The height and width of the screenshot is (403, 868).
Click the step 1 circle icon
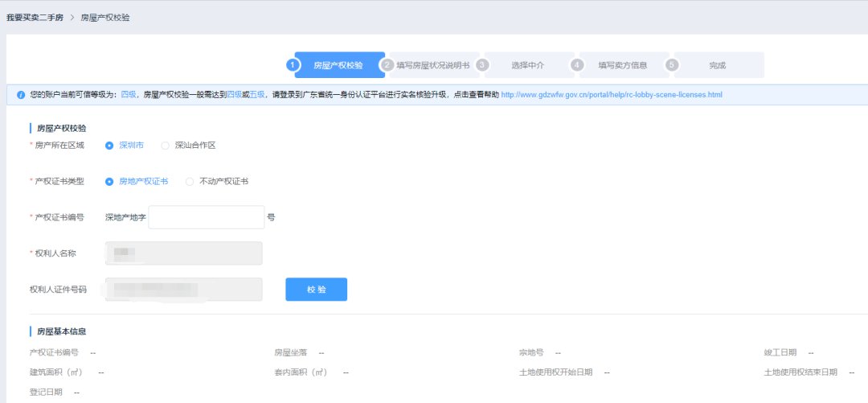293,65
